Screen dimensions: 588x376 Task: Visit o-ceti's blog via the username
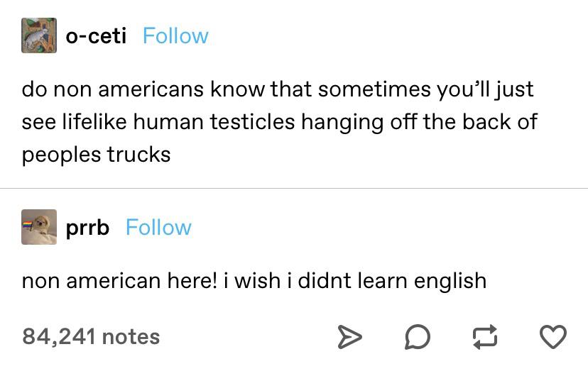96,35
